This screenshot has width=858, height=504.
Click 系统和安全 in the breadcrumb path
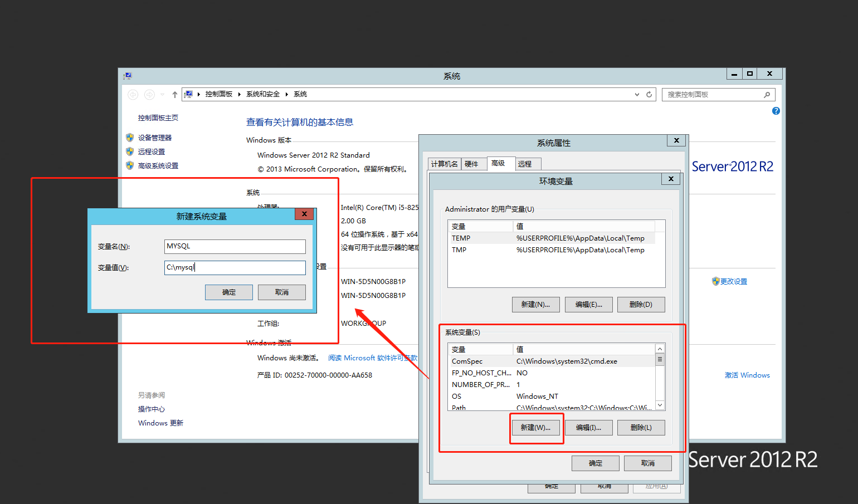(263, 94)
